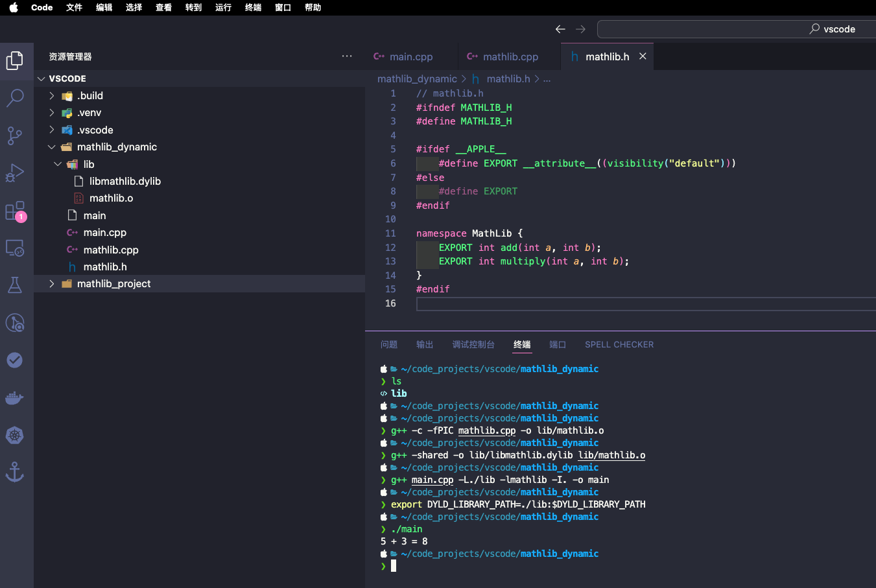Screen dimensions: 876x588
Task: Open the Search view icon
Action: coord(15,98)
